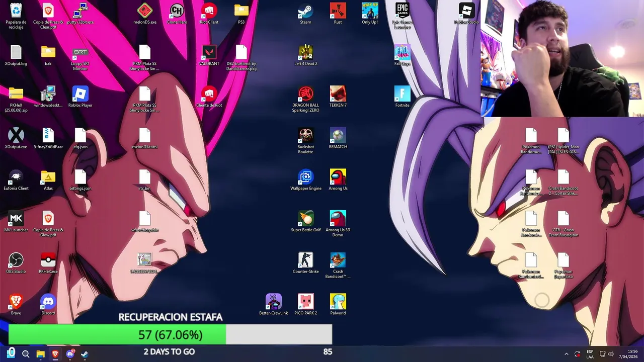Launch Counter-Strike
The height and width of the screenshot is (362, 644).
click(305, 263)
